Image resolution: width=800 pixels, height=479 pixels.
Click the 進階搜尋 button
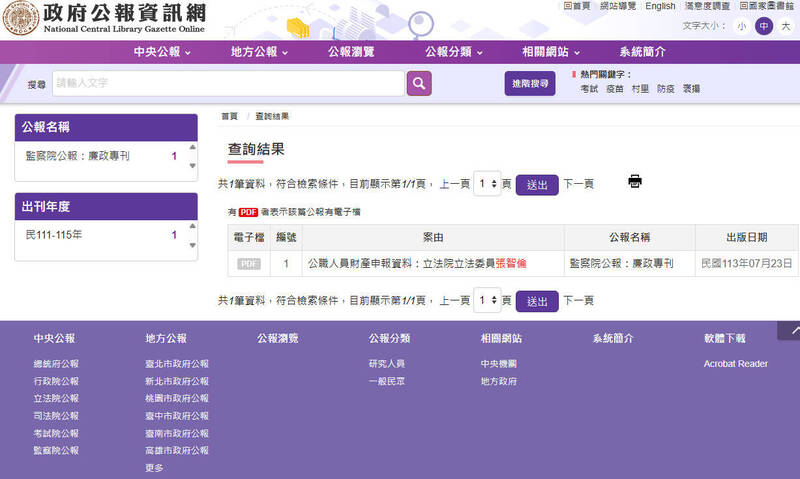[x=530, y=84]
